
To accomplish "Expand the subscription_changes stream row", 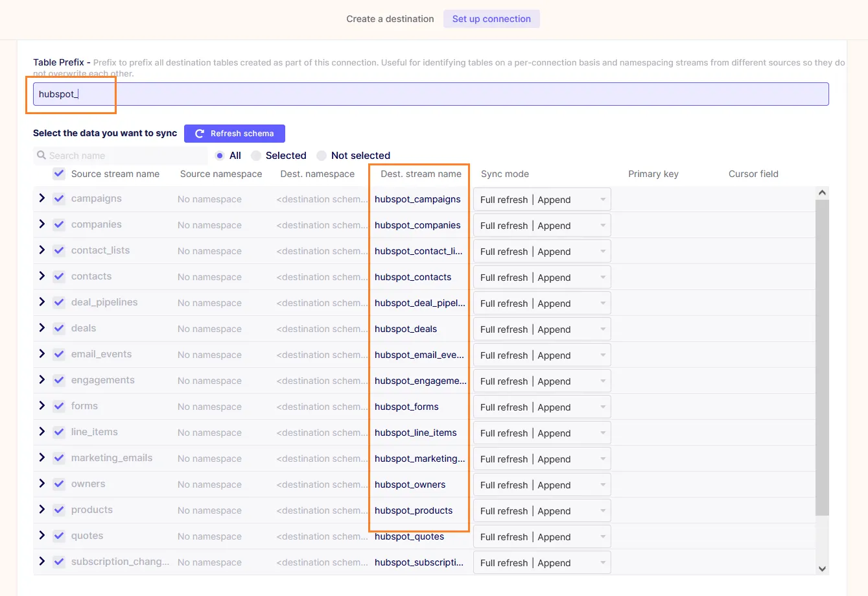I will click(x=42, y=561).
